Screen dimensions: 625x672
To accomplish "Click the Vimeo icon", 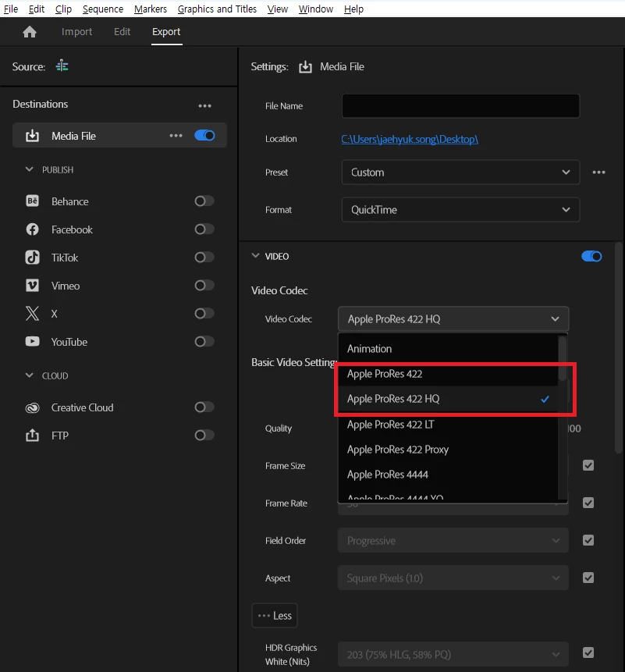I will click(x=32, y=286).
